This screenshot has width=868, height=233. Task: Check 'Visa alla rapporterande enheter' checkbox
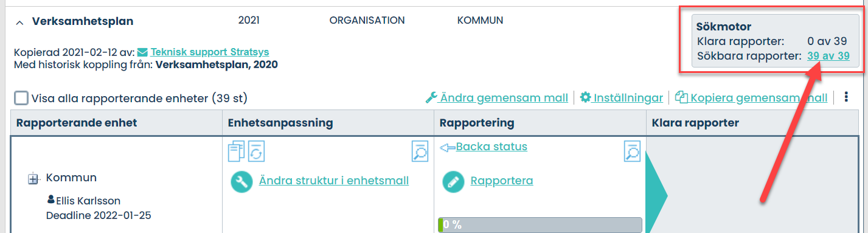pos(21,98)
